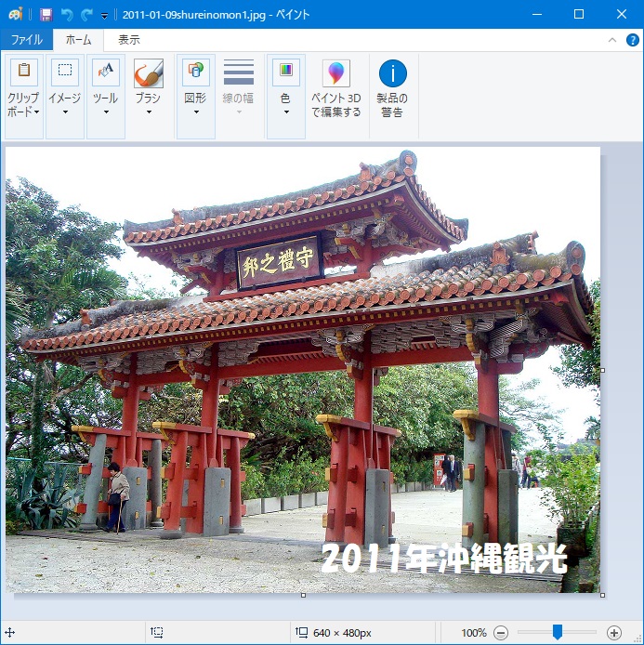Redo the last undone action

click(86, 15)
